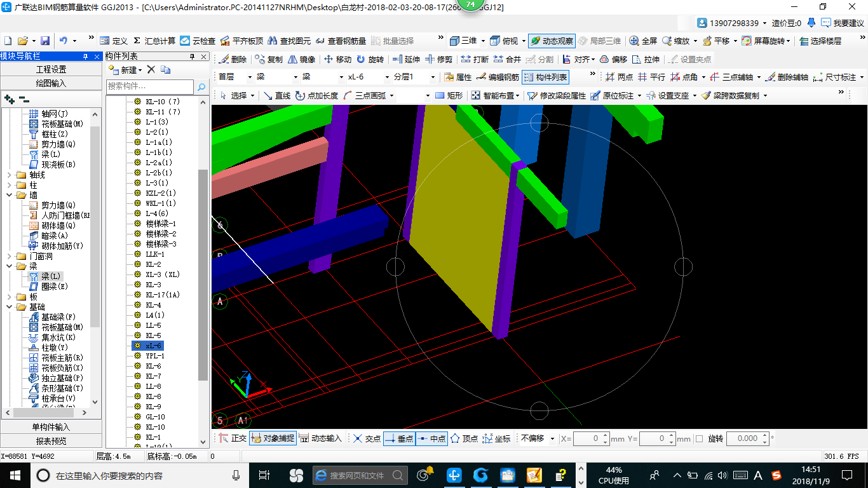Toggle 动态观察 dynamic orbit mode

552,41
